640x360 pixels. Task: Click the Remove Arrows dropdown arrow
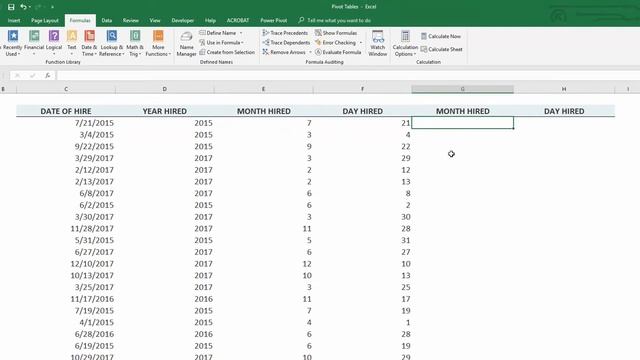coord(310,52)
